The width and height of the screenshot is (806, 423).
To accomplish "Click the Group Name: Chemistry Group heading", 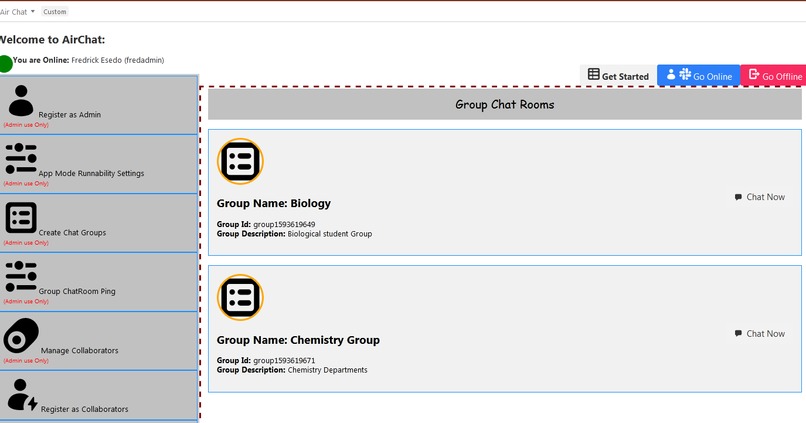I will click(298, 340).
